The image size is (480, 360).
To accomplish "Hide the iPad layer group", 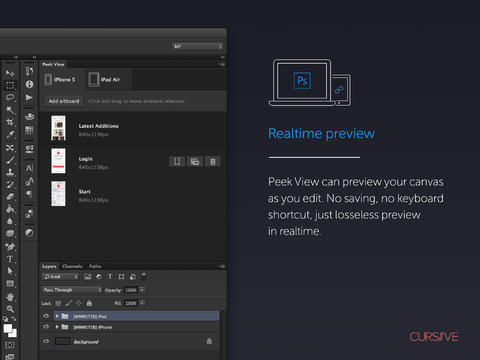I will [x=46, y=316].
